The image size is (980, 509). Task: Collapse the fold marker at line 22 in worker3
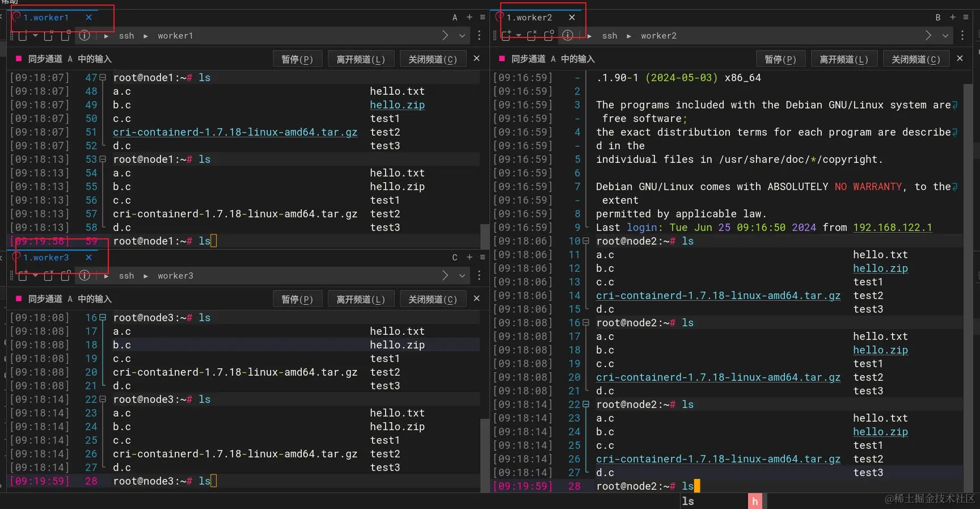click(x=103, y=399)
